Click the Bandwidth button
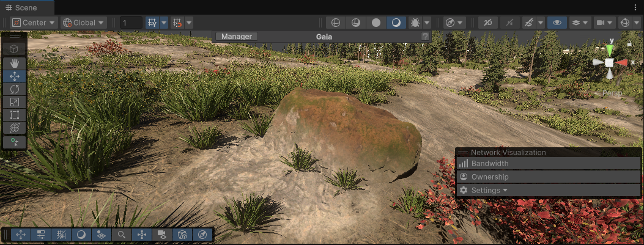Viewport: 644px width, 245px height. [490, 164]
